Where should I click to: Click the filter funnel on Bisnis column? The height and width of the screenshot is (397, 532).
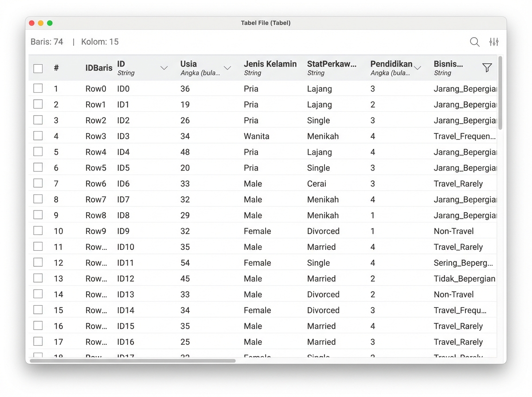[487, 68]
